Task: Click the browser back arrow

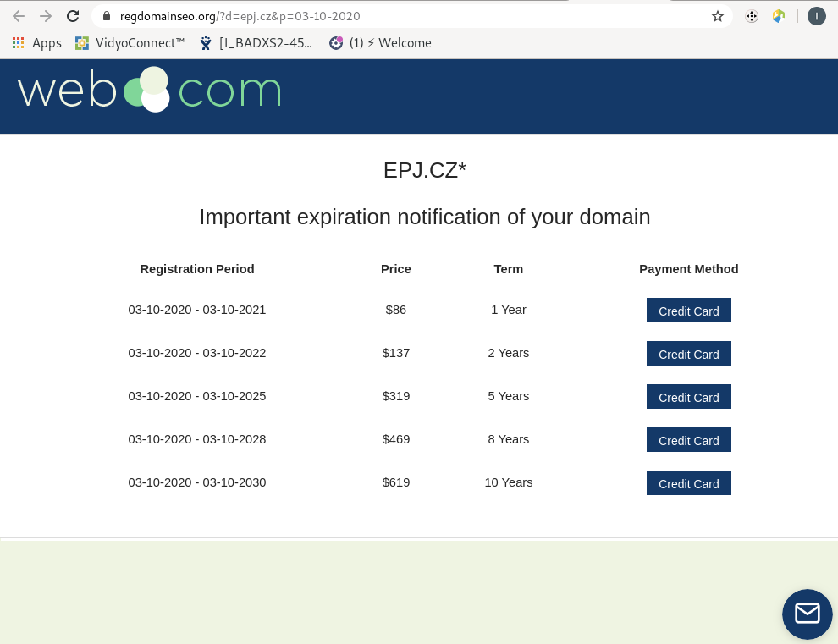Action: coord(19,16)
